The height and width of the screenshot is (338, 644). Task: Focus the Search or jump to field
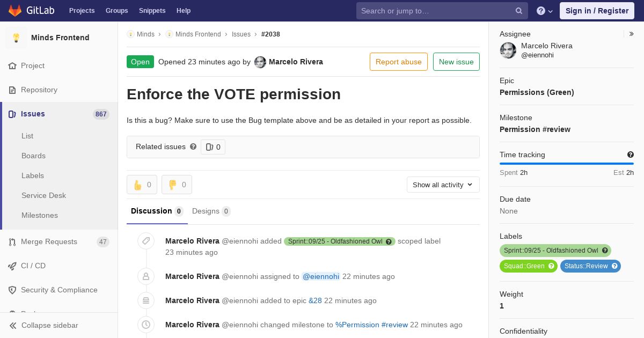click(x=442, y=11)
